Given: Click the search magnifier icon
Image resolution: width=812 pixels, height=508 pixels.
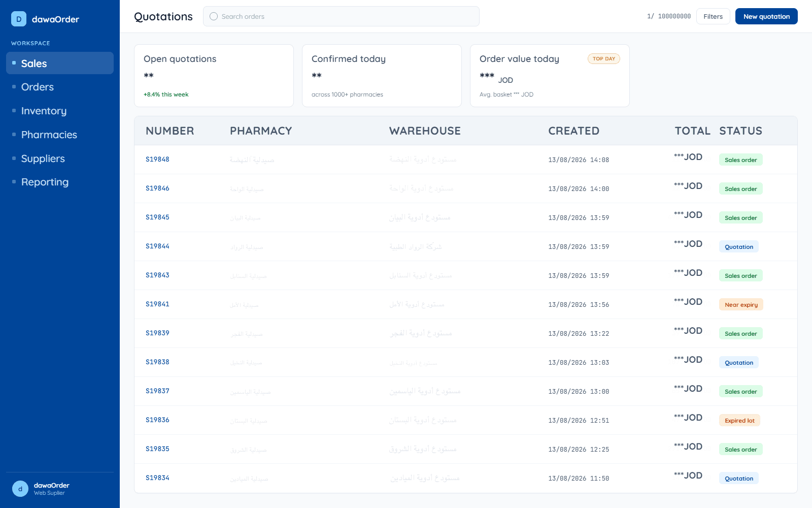Looking at the screenshot, I should coord(214,16).
